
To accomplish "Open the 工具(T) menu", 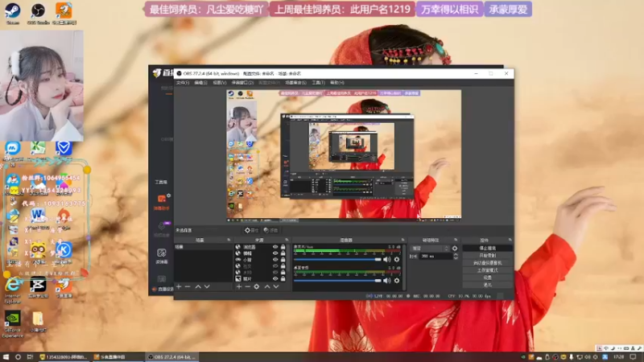I will pos(318,83).
